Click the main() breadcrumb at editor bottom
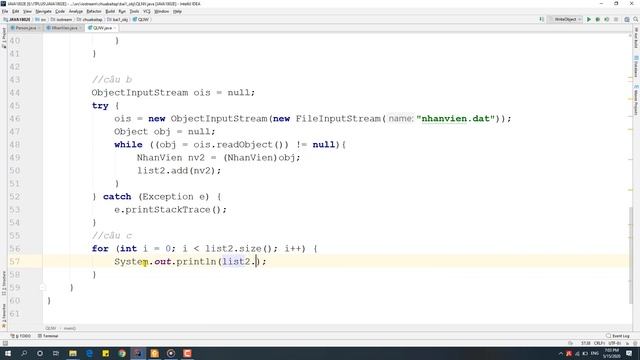The height and width of the screenshot is (360, 640). click(70, 328)
